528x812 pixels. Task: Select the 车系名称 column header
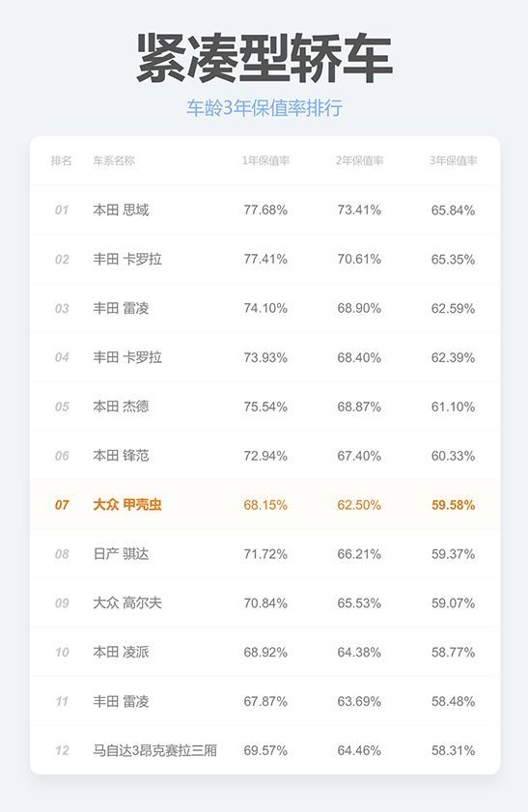point(114,160)
